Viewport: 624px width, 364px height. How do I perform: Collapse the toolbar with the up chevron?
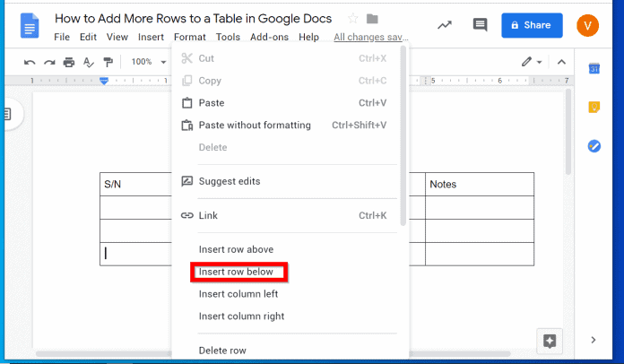coord(562,62)
